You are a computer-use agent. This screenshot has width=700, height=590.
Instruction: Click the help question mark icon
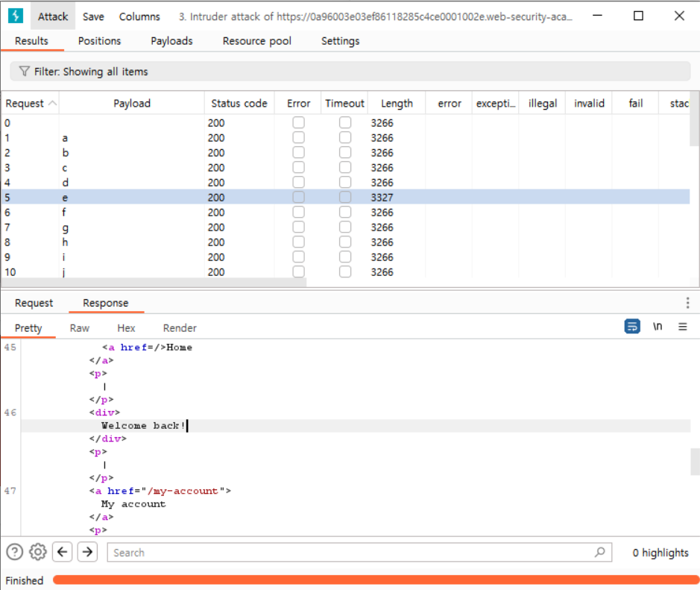(15, 552)
